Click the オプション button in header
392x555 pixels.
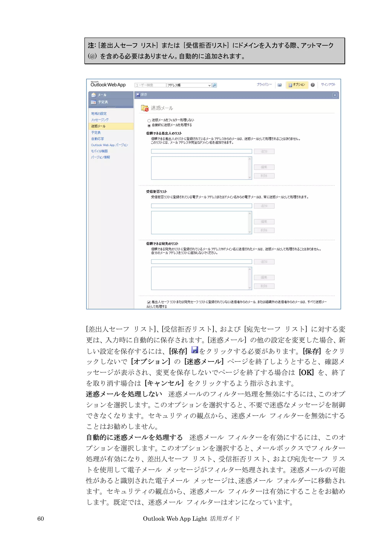point(297,85)
